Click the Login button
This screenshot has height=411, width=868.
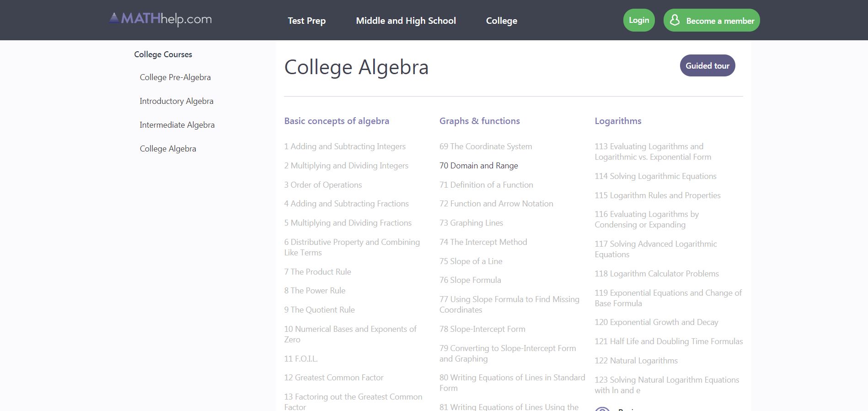pos(638,20)
